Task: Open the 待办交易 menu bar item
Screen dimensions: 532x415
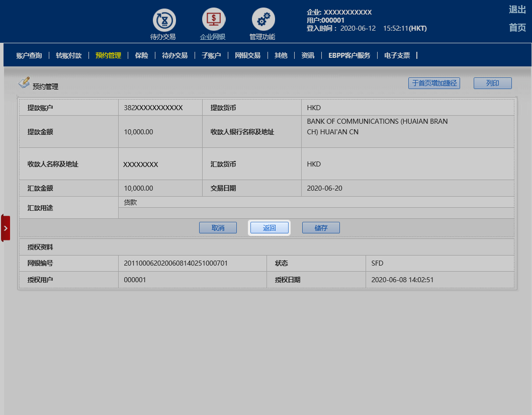Action: 174,55
